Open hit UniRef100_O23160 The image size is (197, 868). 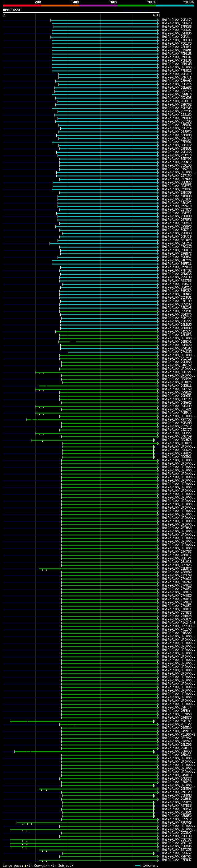(x=177, y=115)
